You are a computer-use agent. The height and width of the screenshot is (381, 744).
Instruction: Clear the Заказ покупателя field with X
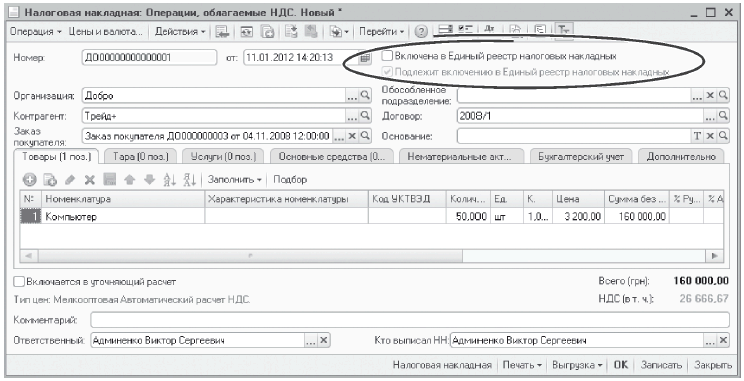pos(352,136)
